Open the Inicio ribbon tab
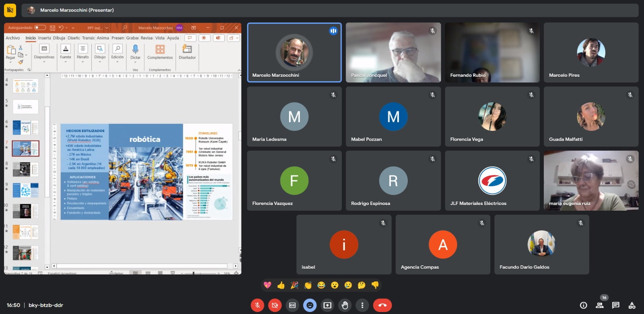This screenshot has width=644, height=314. point(31,38)
